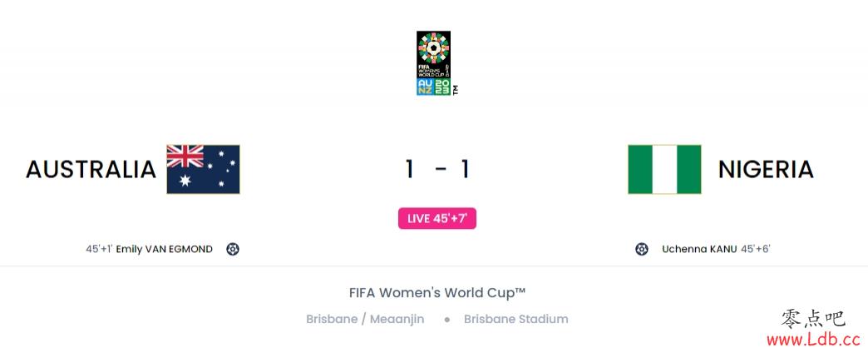
Task: Select the NIGERIA team name
Action: [x=766, y=169]
